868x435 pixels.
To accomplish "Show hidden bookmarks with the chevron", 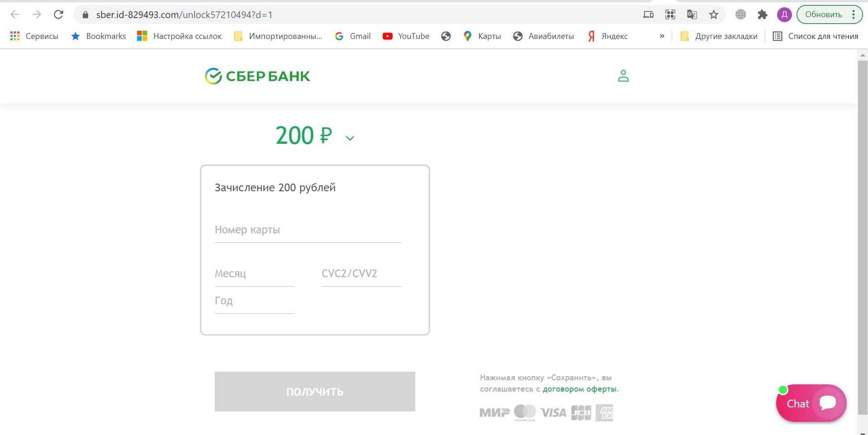I will coord(662,36).
